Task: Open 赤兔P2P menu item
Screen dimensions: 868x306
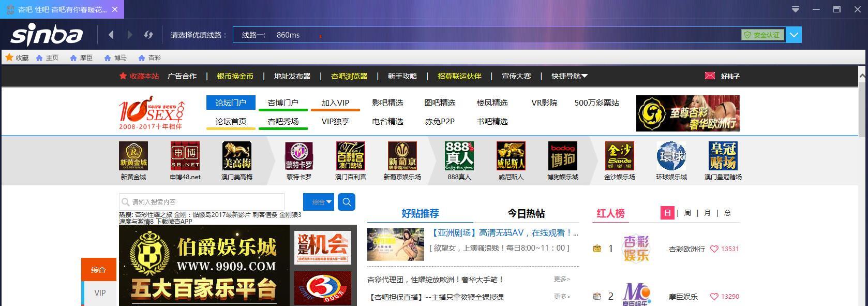Action: click(440, 121)
